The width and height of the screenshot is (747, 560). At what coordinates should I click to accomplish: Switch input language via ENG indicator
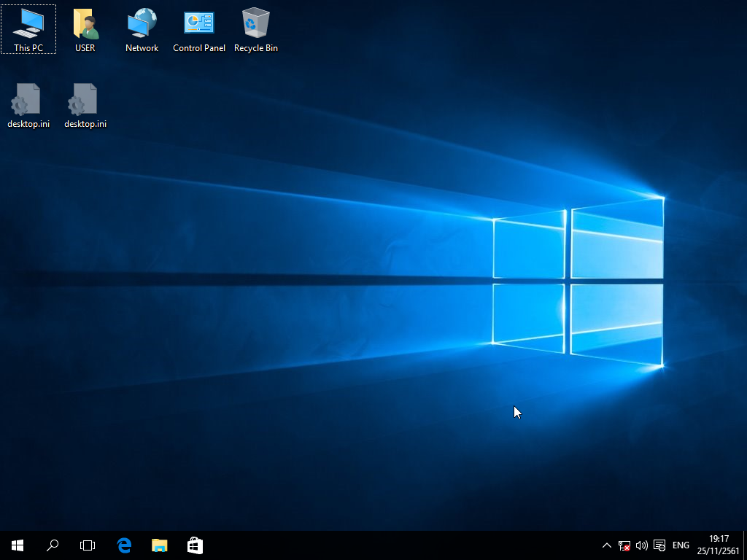coord(681,545)
